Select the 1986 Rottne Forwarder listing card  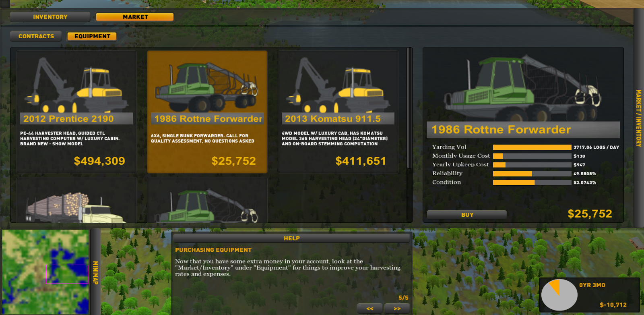(x=207, y=112)
